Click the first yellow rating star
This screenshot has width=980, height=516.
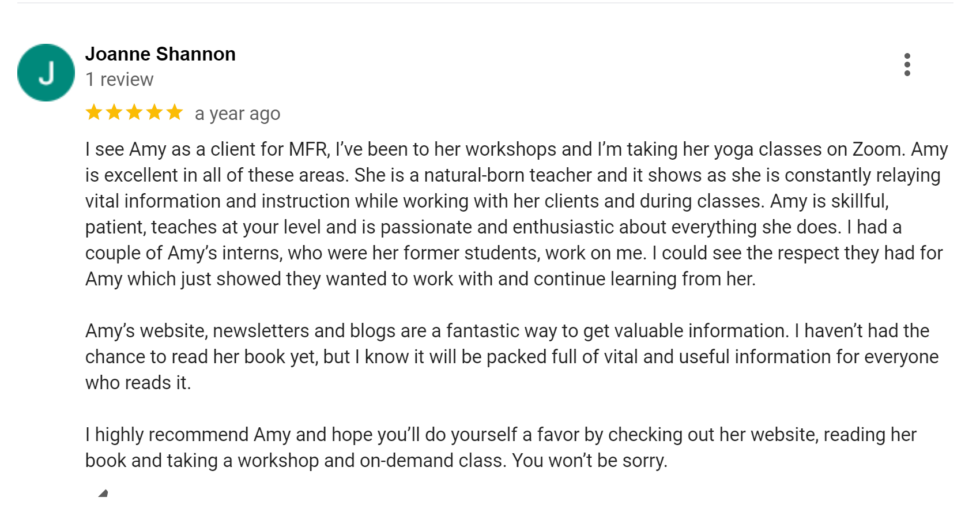(94, 112)
